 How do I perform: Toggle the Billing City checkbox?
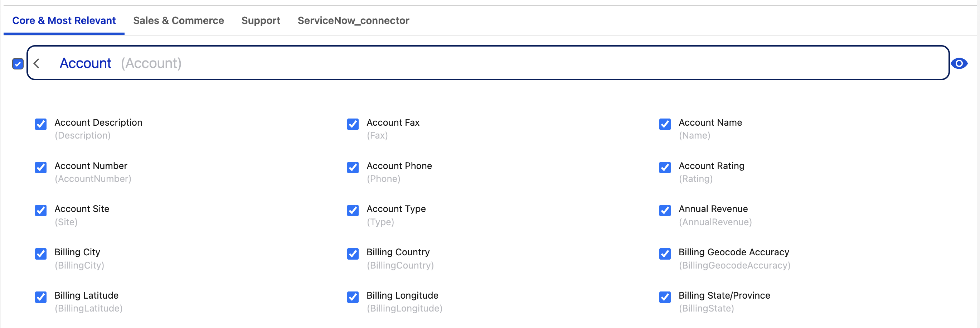tap(41, 254)
